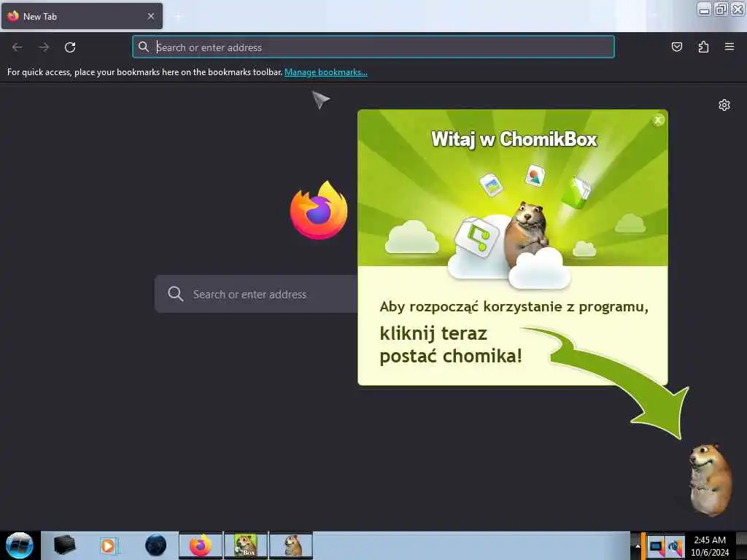Click the center page search box
This screenshot has width=747, height=560.
tap(256, 294)
